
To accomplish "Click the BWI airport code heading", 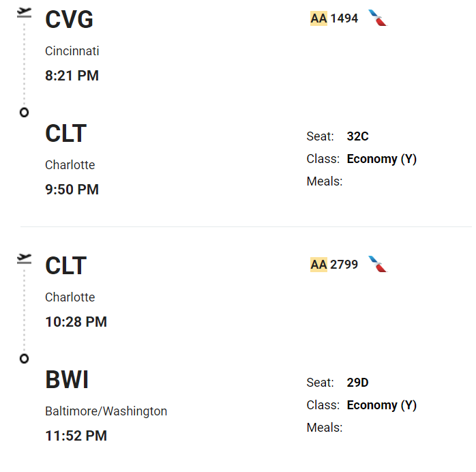I will click(67, 380).
